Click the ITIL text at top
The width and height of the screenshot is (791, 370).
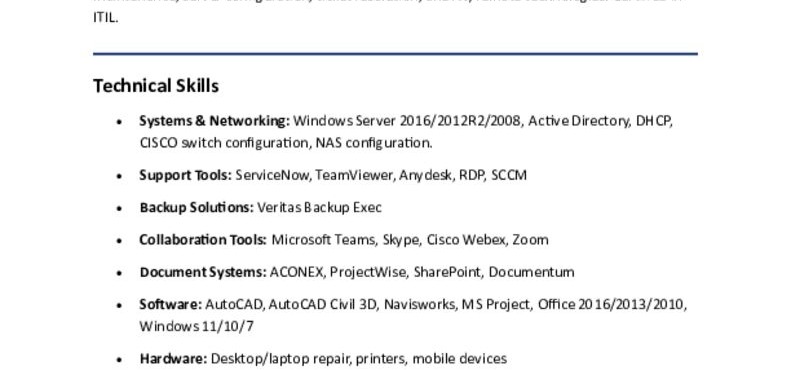pyautogui.click(x=105, y=18)
